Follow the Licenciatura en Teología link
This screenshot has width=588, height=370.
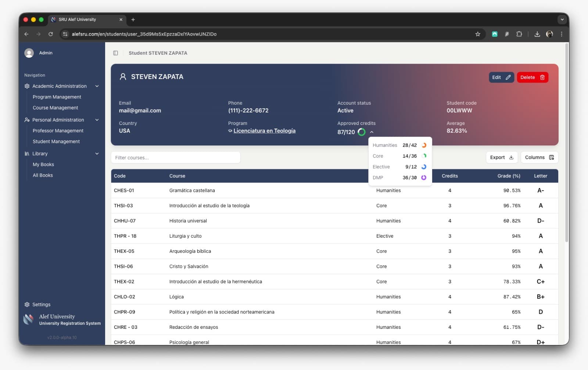pyautogui.click(x=264, y=131)
